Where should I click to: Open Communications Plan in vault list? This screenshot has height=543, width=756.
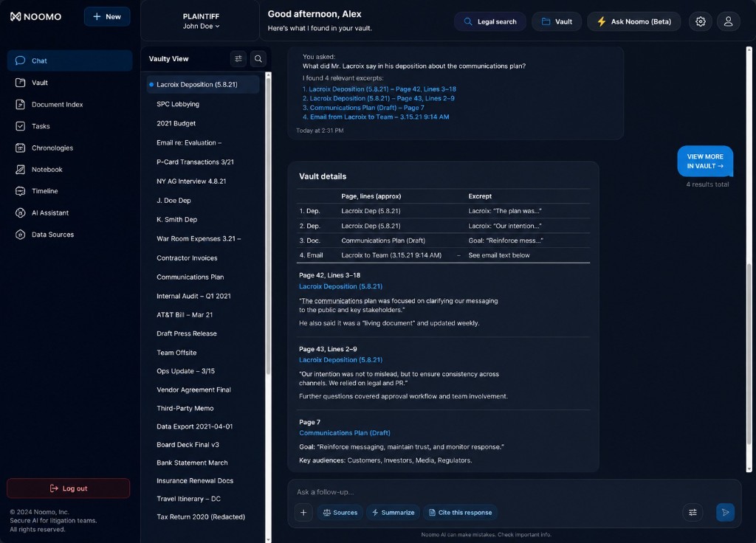(190, 277)
